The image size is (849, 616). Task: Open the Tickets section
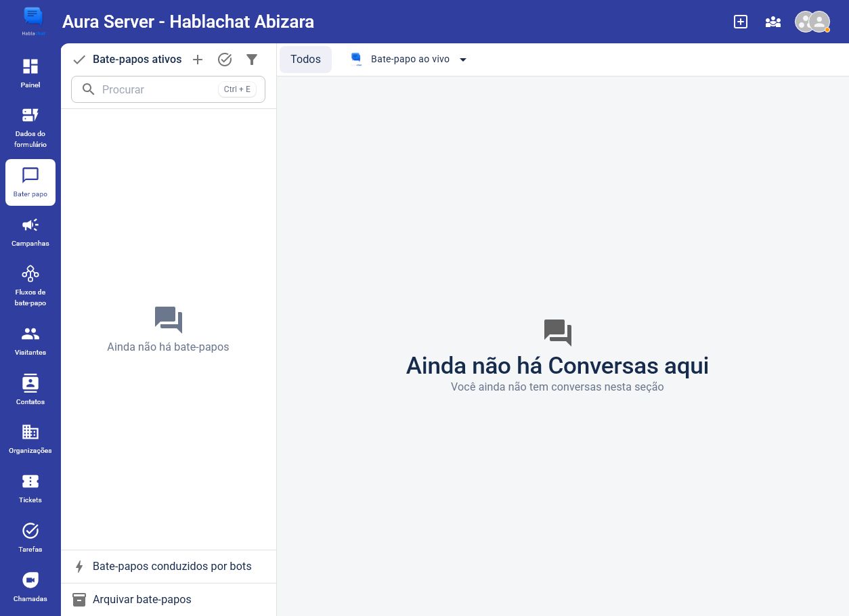(30, 489)
